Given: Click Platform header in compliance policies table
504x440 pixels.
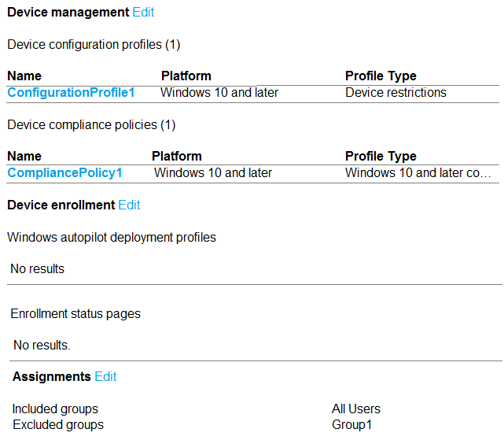Looking at the screenshot, I should click(177, 157).
